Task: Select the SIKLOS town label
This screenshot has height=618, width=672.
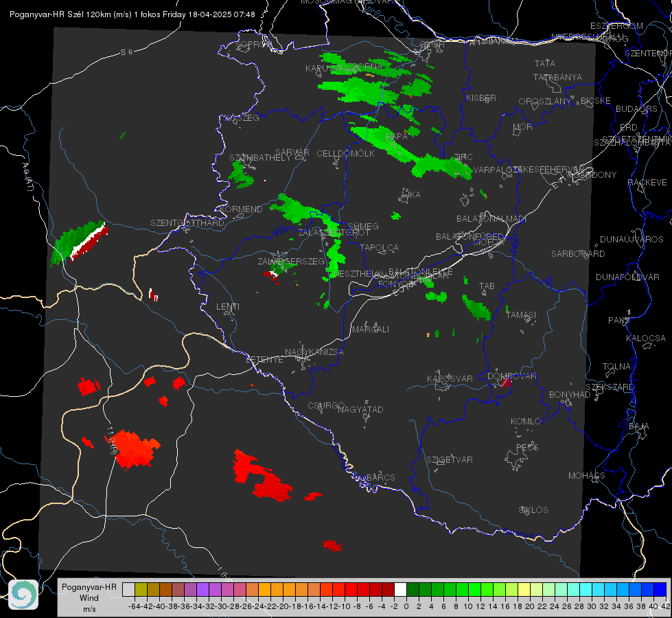Action: [533, 510]
